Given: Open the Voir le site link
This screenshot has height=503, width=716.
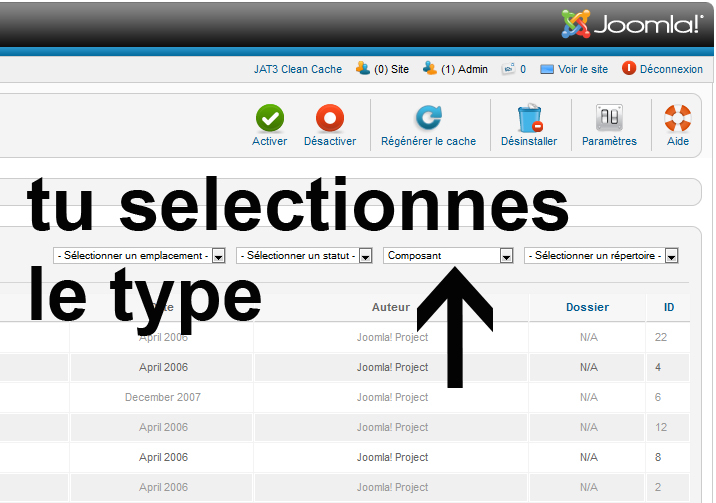Looking at the screenshot, I should [582, 69].
